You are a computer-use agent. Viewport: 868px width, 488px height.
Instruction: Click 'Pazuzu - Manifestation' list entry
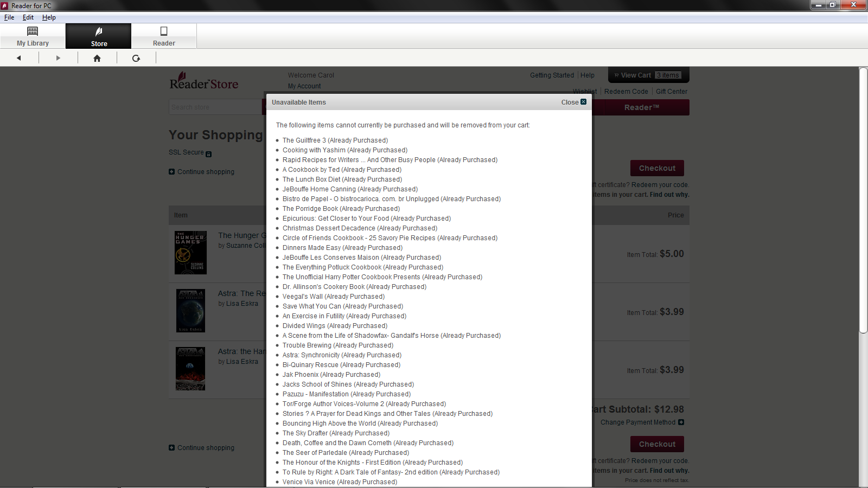point(347,394)
